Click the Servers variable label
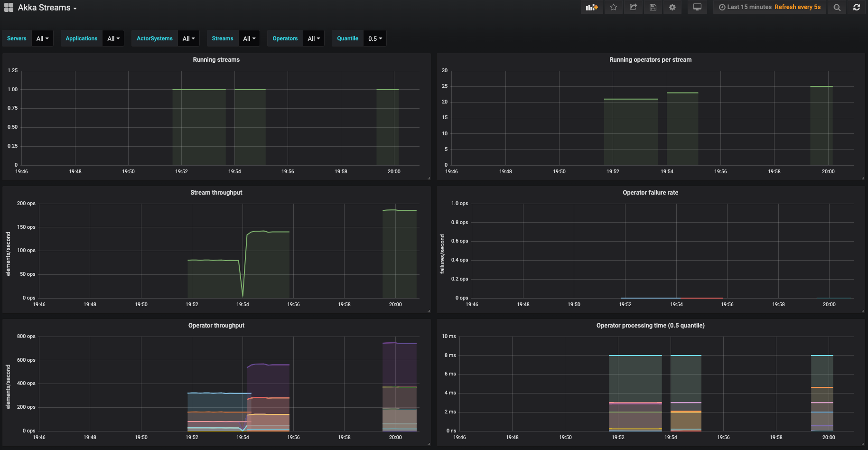The width and height of the screenshot is (868, 450). 17,38
